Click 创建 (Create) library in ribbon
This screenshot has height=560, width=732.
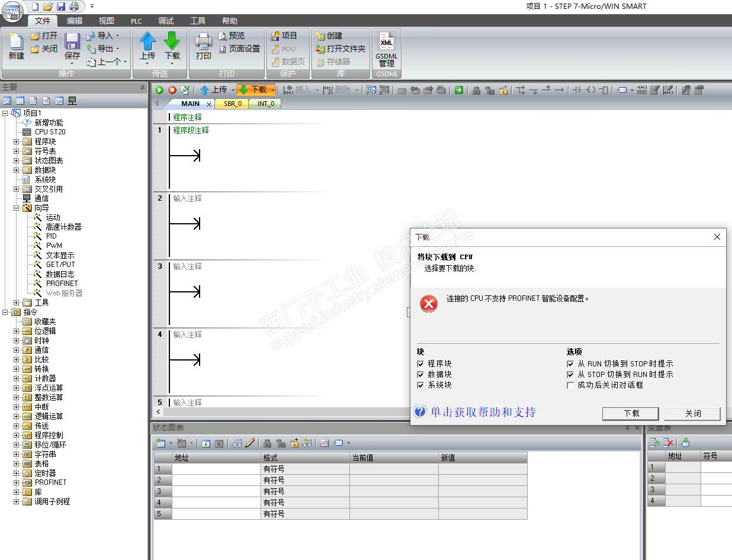point(329,36)
